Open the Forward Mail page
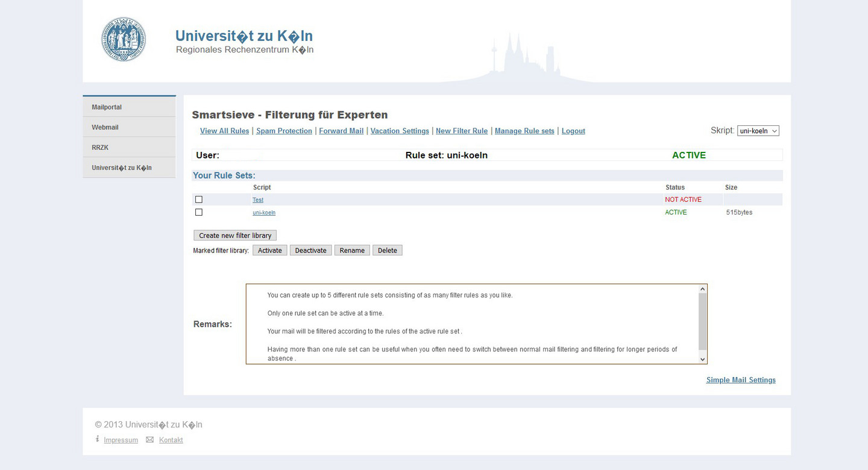The height and width of the screenshot is (470, 868). click(341, 131)
